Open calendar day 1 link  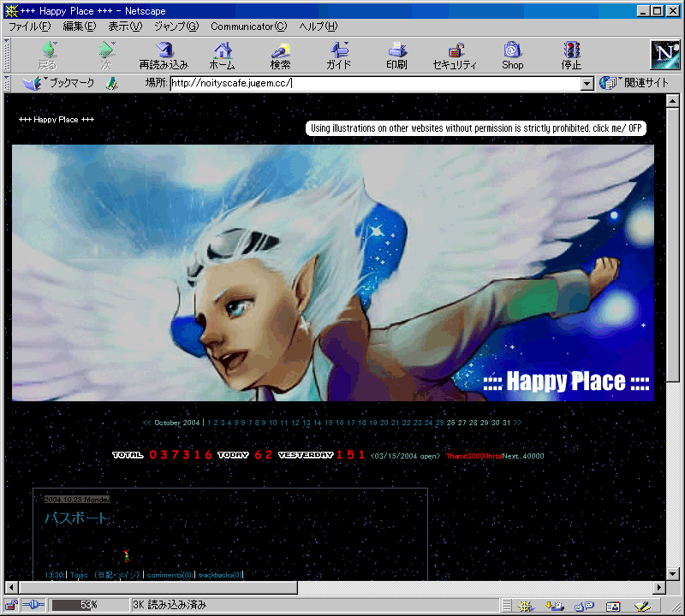coord(209,423)
